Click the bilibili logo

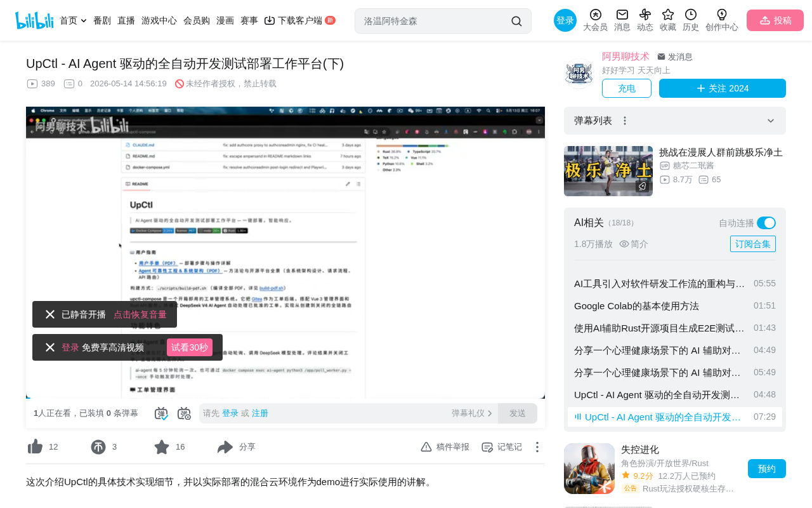(34, 20)
